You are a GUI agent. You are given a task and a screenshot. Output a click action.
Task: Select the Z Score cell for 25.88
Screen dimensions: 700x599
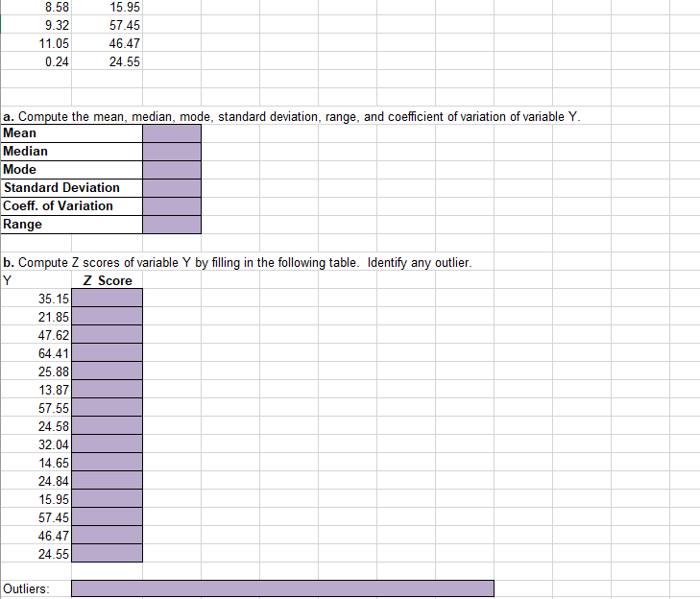108,371
